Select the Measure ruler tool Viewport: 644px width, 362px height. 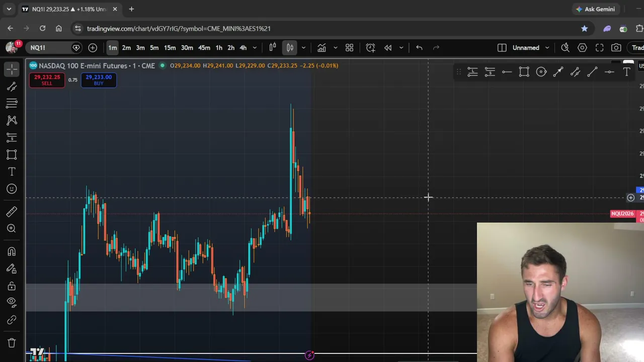(12, 212)
